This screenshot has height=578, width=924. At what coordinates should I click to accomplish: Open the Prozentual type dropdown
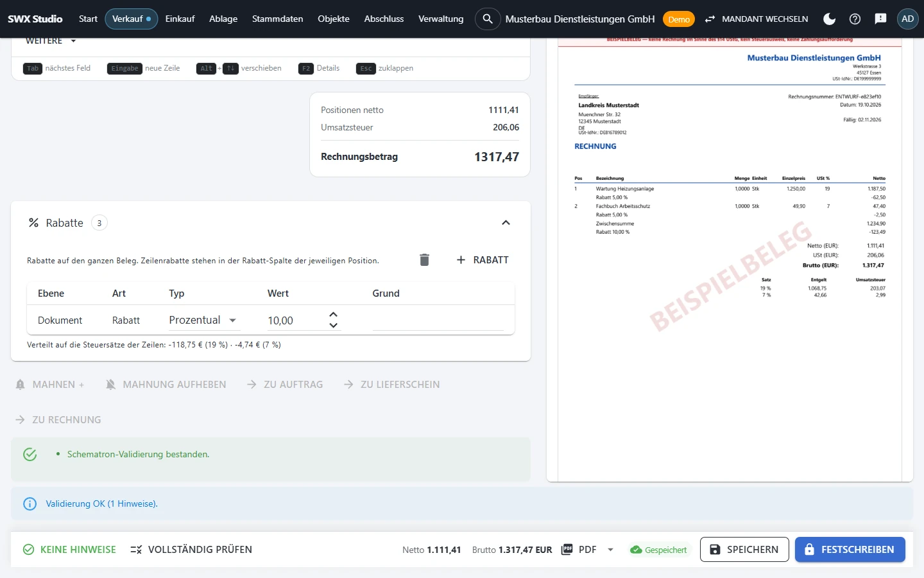pyautogui.click(x=203, y=320)
